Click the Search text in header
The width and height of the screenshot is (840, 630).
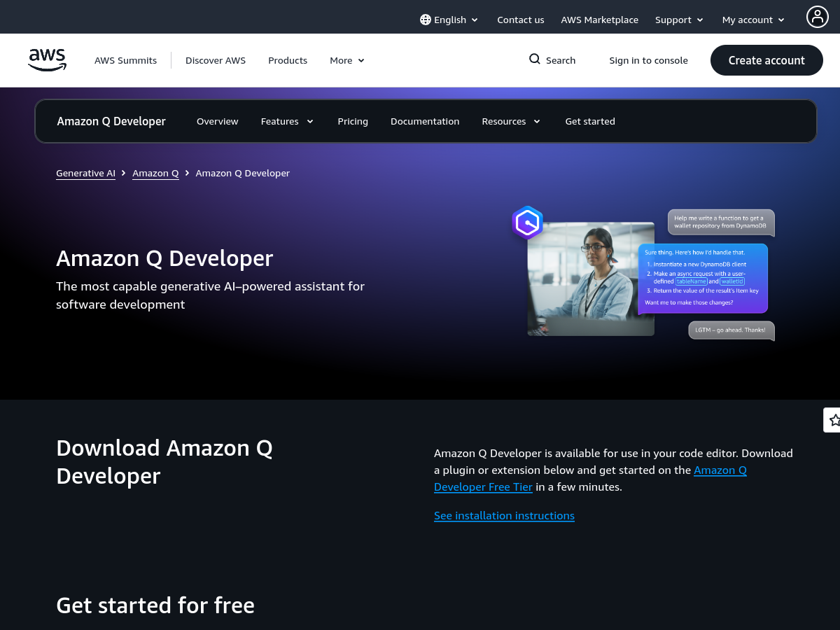pos(561,60)
